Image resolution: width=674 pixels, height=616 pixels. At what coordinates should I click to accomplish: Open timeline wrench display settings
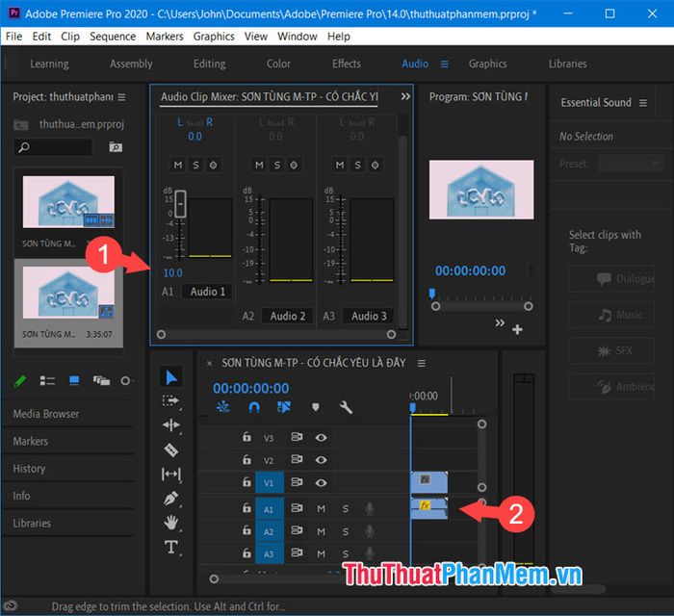point(346,407)
